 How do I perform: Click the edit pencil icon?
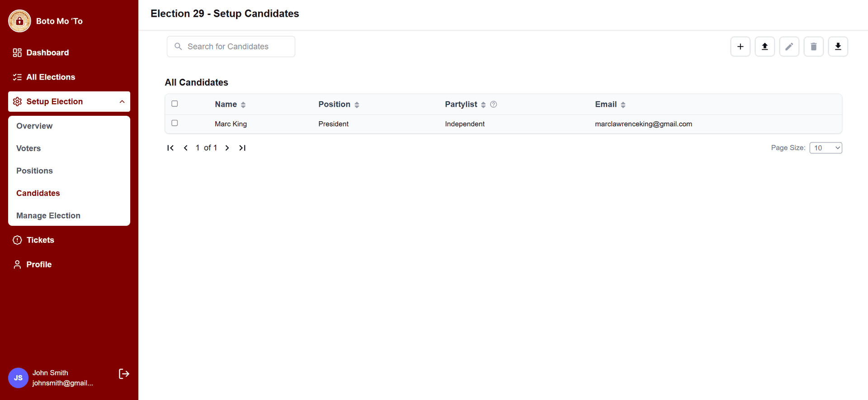(789, 47)
